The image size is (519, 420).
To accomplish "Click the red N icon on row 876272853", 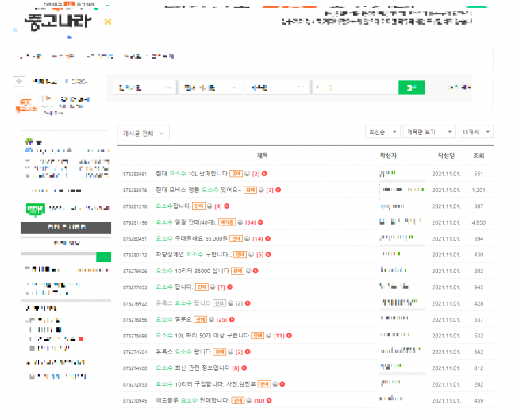I will click(283, 384).
